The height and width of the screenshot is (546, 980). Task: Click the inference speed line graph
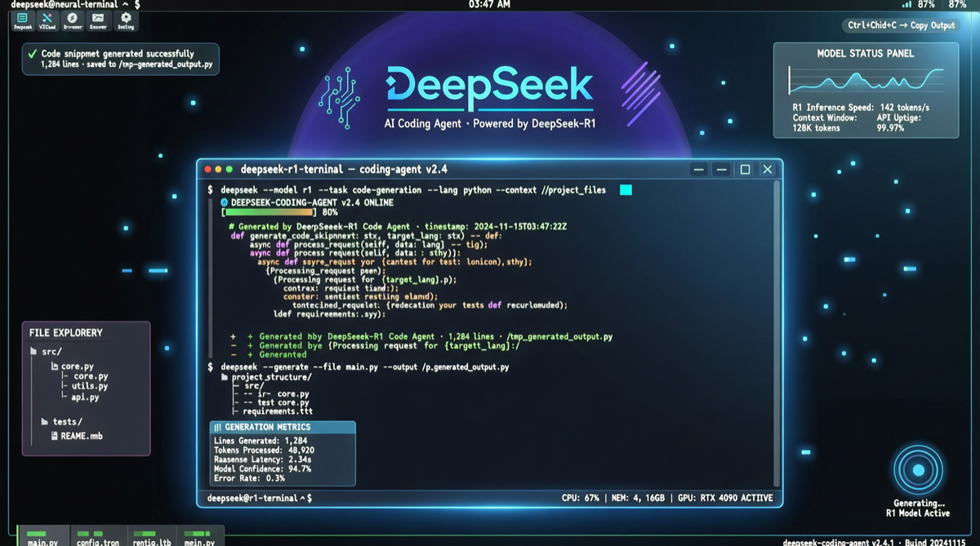[866, 81]
